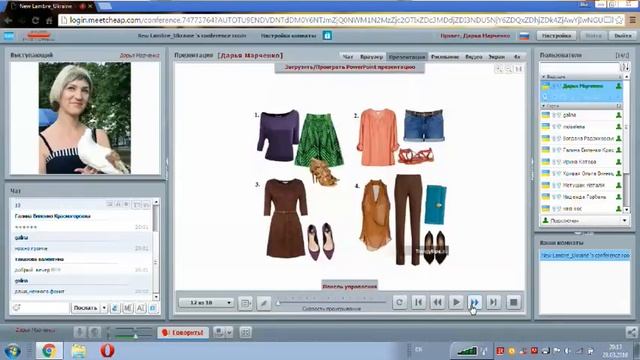
Task: Click the room lock icon
Action: pos(327,36)
